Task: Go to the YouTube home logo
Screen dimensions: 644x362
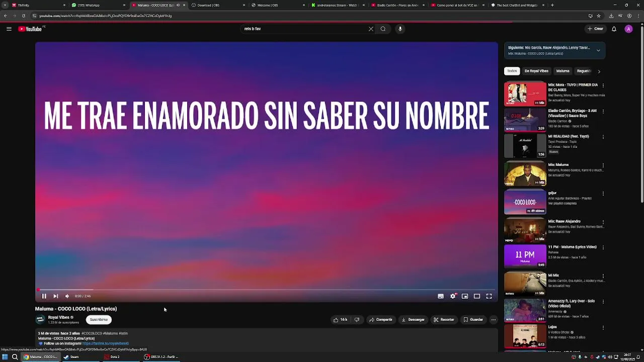Action: point(30,29)
